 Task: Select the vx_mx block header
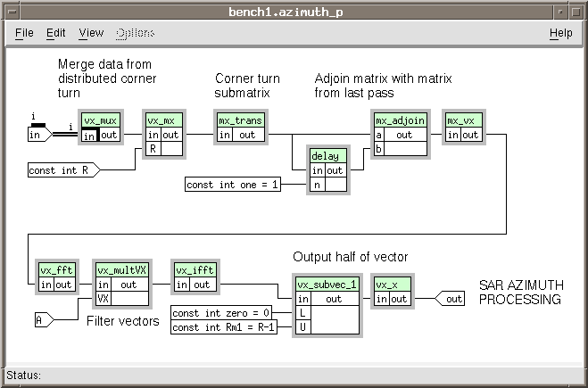coord(163,120)
